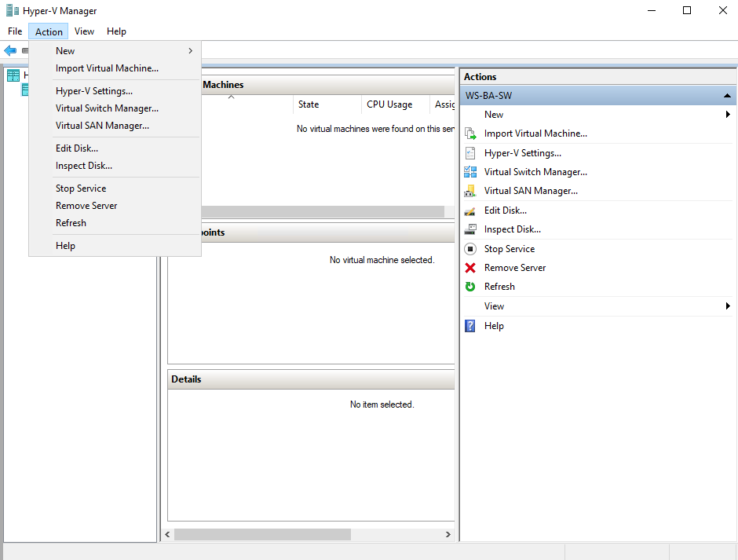Choose Inspect Disk in Action menu

pyautogui.click(x=115, y=166)
